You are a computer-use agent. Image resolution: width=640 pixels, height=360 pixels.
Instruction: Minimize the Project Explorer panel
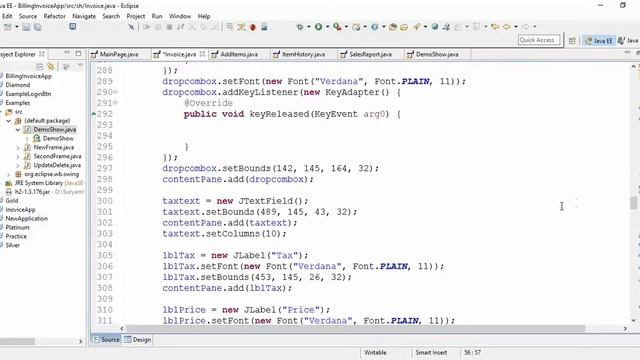coord(67,53)
